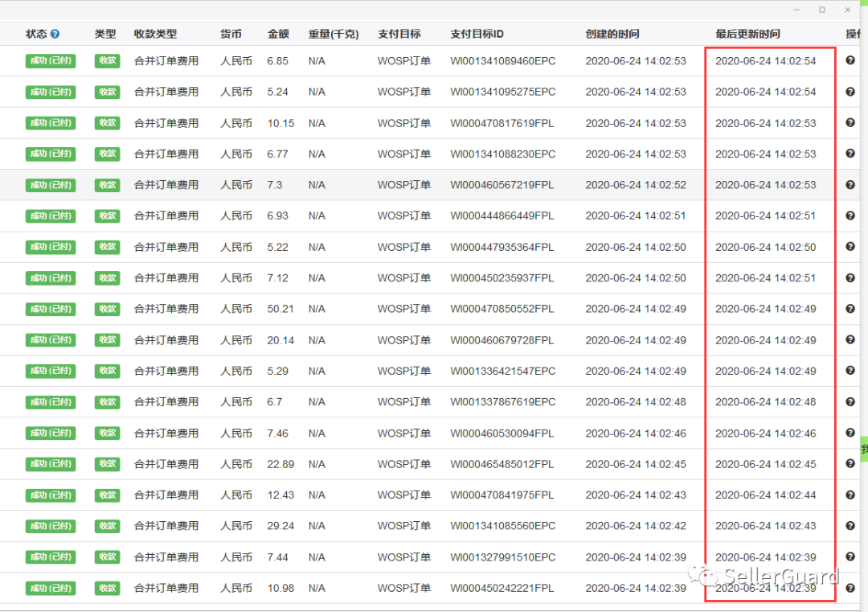Click 成功(已付) badge in row WI000470850552FPL

pos(51,309)
